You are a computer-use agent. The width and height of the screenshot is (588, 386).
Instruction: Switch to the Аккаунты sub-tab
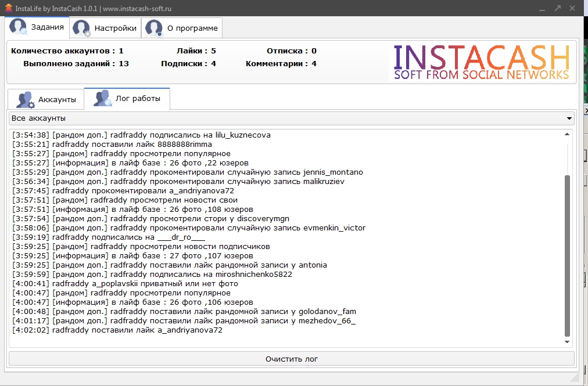pos(46,100)
